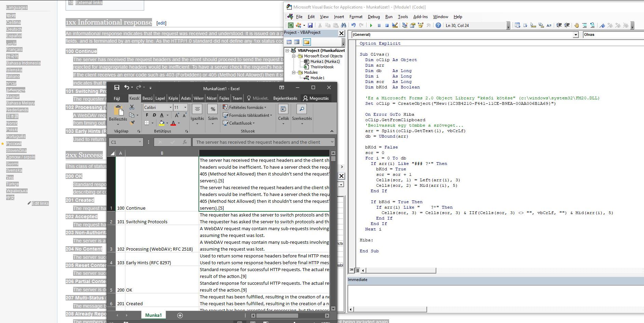The image size is (644, 323).
Task: Toggle Breakpoint with the hand icon
Action: pyautogui.click(x=577, y=25)
